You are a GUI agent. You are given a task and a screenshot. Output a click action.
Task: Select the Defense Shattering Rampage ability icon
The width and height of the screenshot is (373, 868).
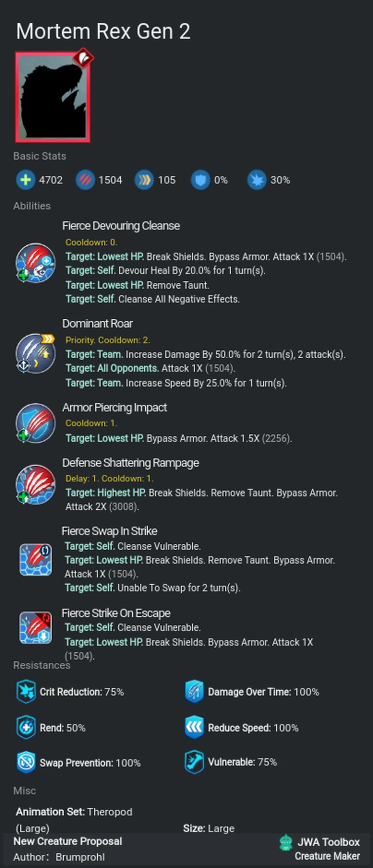[x=35, y=485]
